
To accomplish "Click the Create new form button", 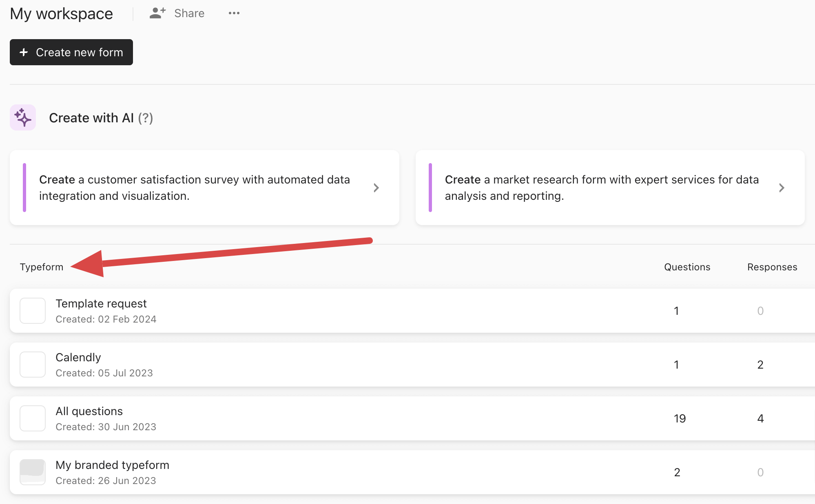I will click(71, 52).
